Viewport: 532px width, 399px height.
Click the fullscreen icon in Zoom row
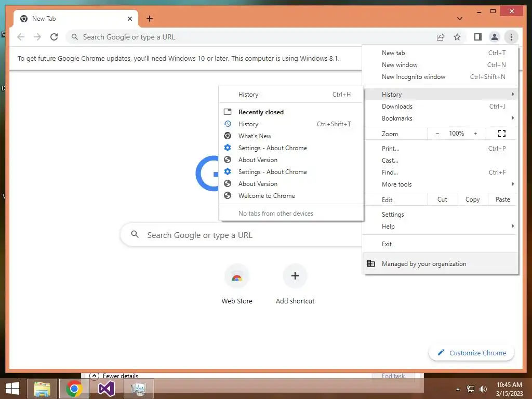(502, 134)
